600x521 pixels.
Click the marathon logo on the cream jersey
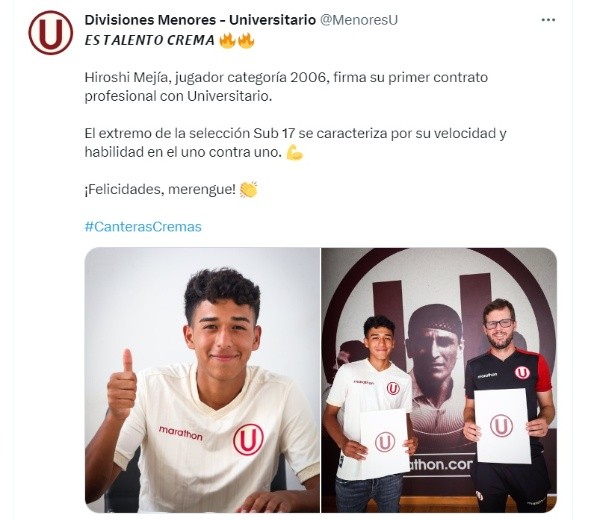[x=181, y=433]
